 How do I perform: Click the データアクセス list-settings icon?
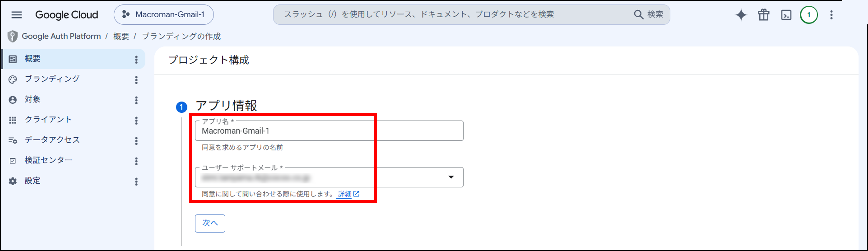[13, 141]
